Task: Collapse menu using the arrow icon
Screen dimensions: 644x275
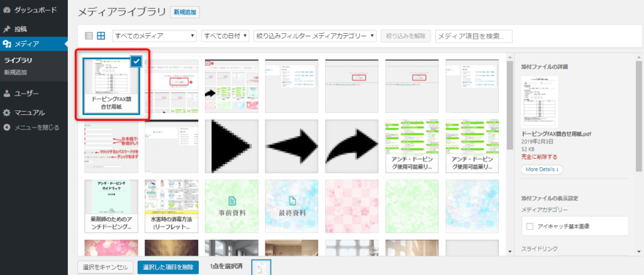Action: point(7,127)
